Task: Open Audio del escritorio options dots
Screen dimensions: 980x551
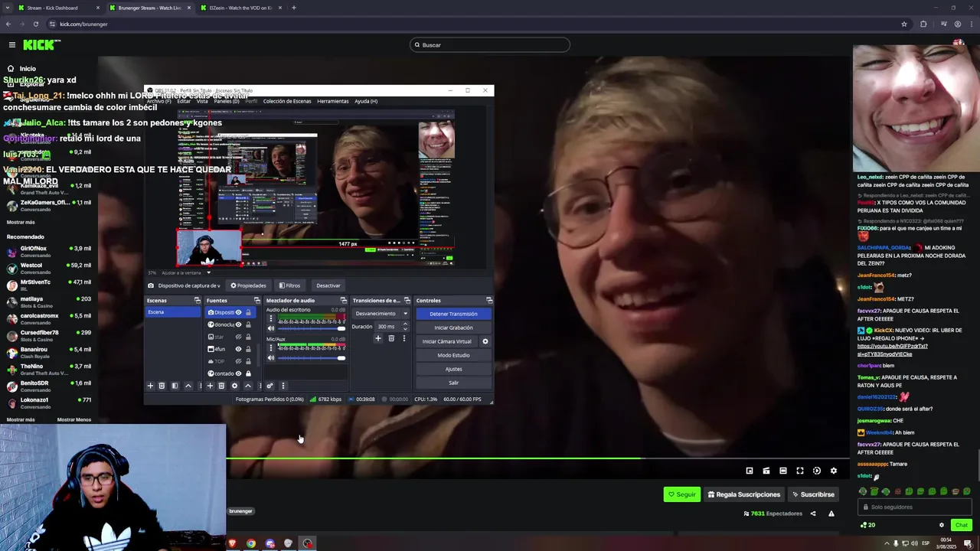Action: [x=270, y=318]
